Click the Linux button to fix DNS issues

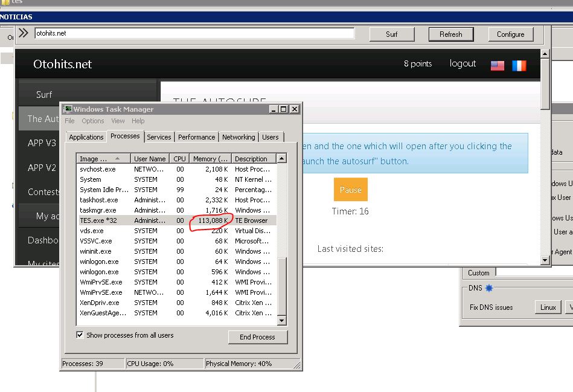pos(547,307)
